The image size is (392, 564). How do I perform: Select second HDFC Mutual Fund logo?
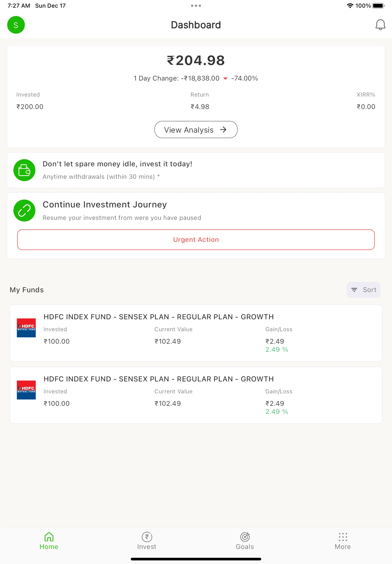[26, 390]
